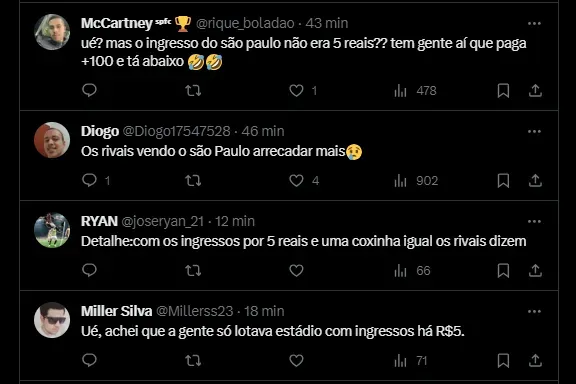Share Miller Silva's tweet
This screenshot has height=384, width=576.
tap(535, 360)
